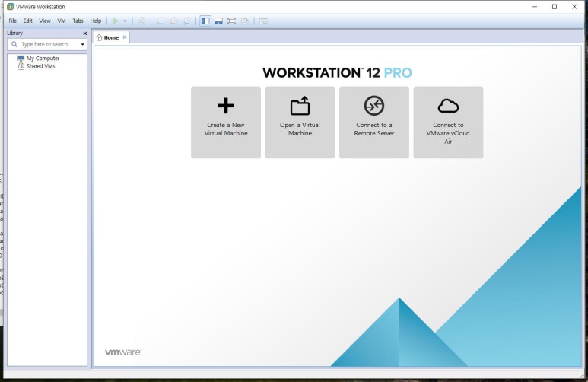Toggle the Show Library sidebar icon
The image size is (588, 382).
[x=205, y=21]
